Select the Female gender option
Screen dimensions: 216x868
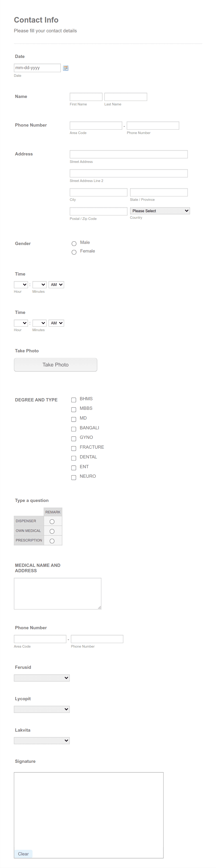point(74,252)
